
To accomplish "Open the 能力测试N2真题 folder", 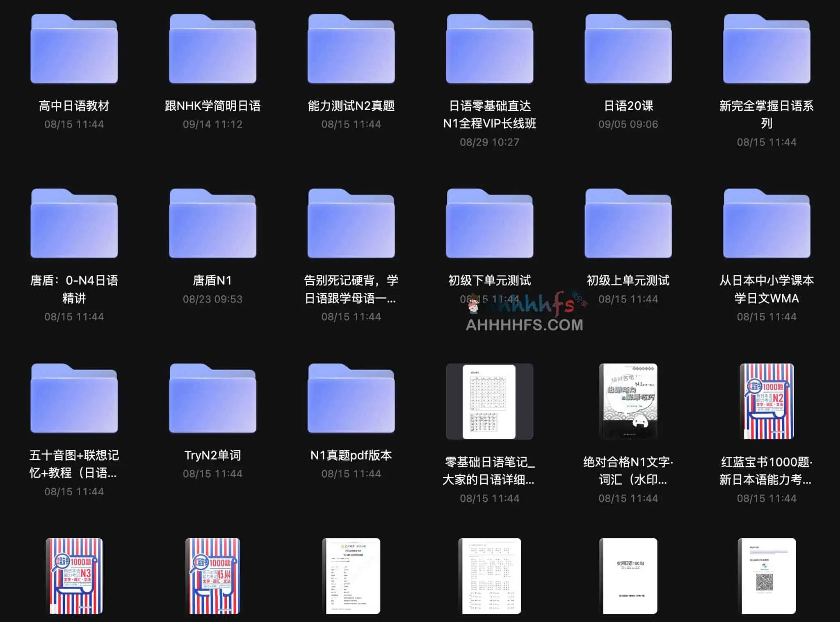I will coord(351,50).
